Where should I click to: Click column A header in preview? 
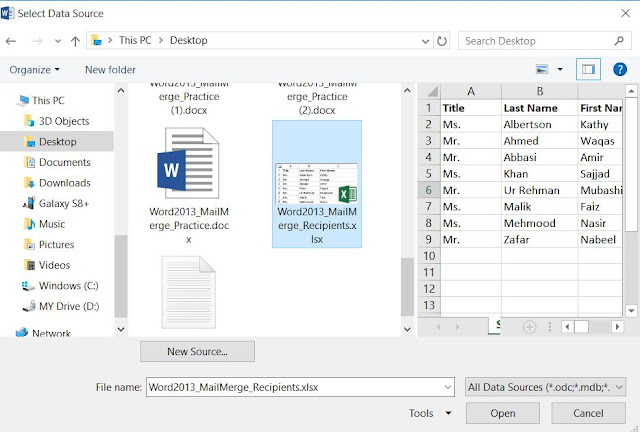coord(471,91)
